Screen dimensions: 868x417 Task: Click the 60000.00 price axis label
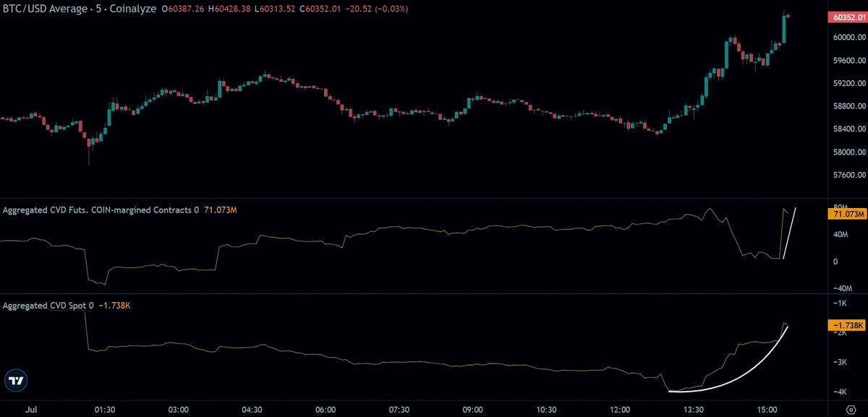(x=849, y=38)
